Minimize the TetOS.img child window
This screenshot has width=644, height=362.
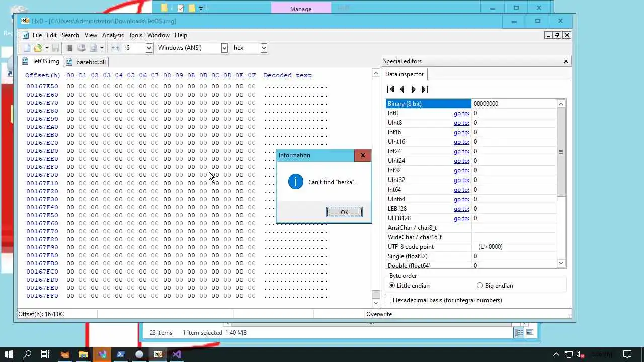[548, 35]
